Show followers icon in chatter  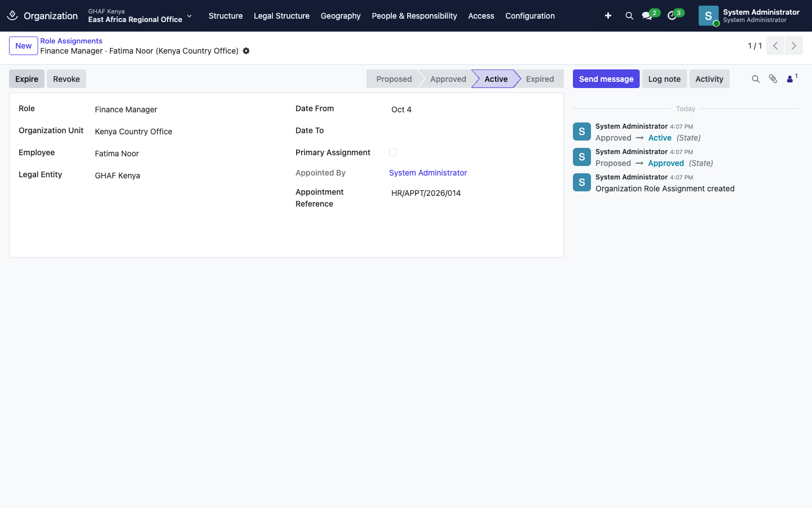pos(792,78)
